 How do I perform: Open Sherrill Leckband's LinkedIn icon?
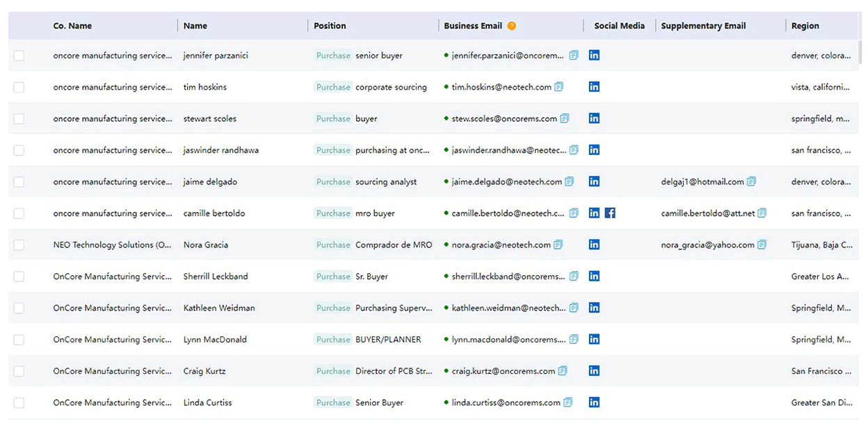594,276
